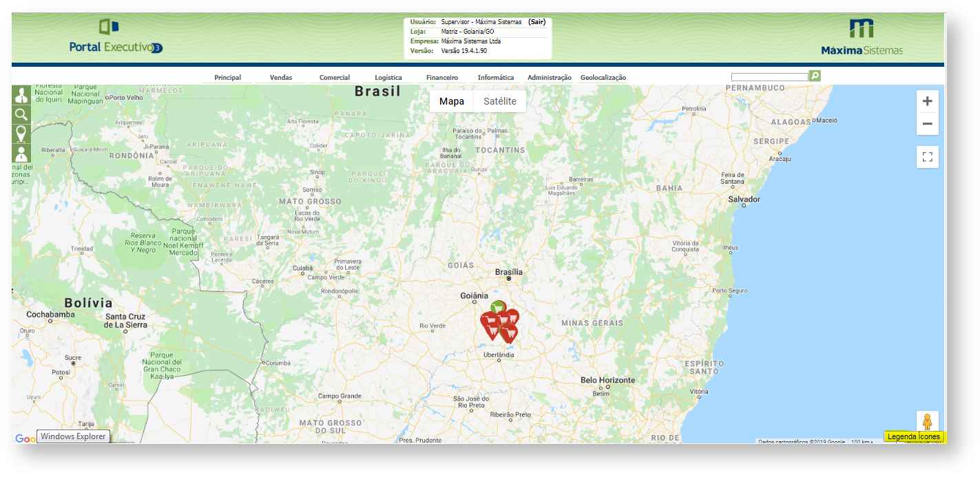Click the Ribeirão Preto city label
Image resolution: width=980 pixels, height=477 pixels.
(510, 414)
